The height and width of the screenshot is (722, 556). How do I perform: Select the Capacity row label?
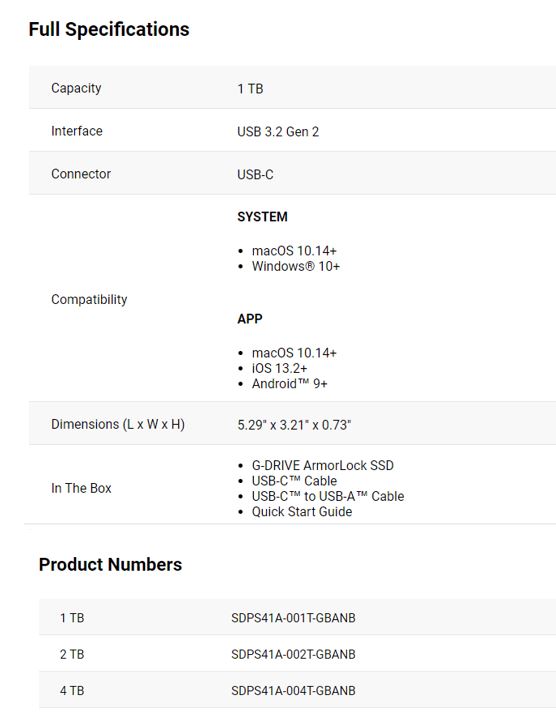76,88
